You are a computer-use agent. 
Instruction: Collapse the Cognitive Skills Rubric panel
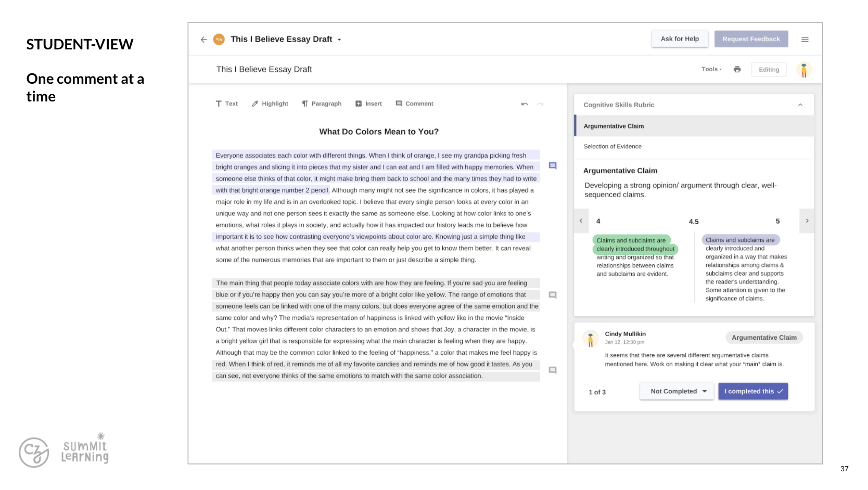(x=800, y=105)
